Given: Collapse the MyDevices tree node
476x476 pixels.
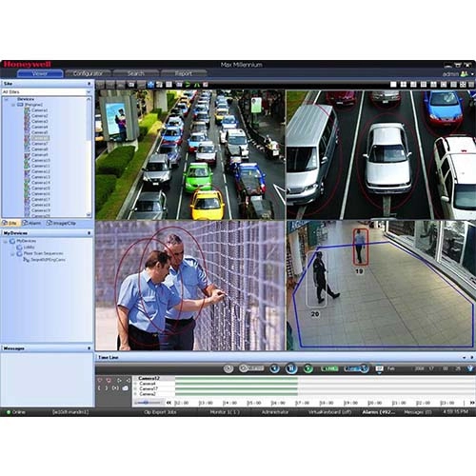Looking at the screenshot, I should click(x=6, y=242).
